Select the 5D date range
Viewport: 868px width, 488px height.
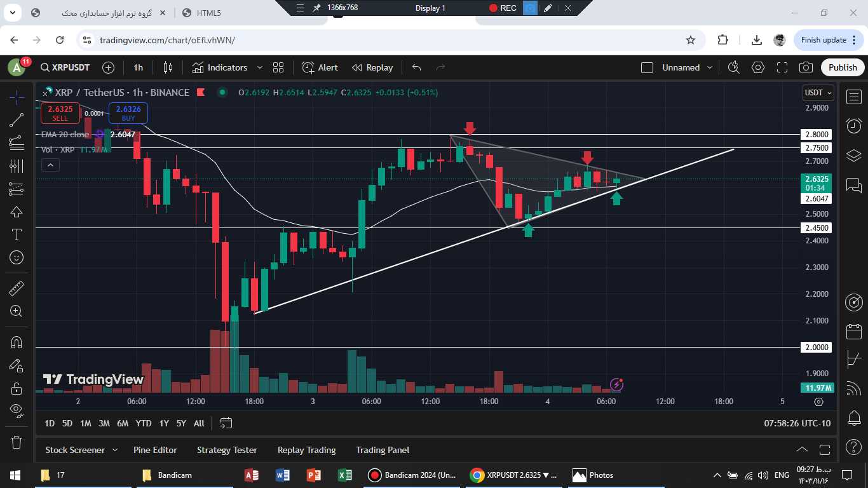(67, 423)
